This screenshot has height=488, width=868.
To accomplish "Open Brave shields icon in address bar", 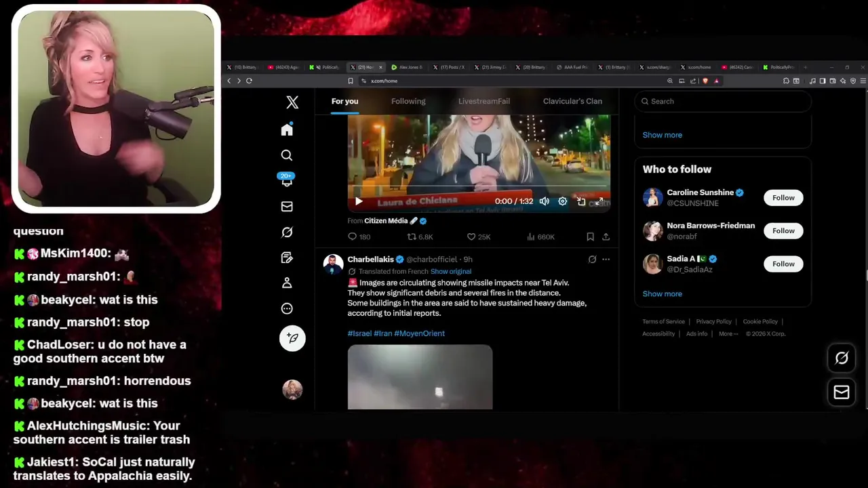I will tap(705, 81).
